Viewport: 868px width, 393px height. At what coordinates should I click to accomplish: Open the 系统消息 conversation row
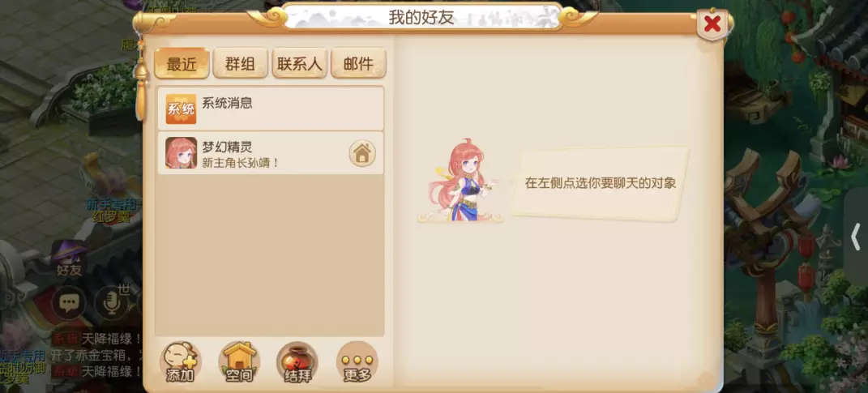point(271,109)
